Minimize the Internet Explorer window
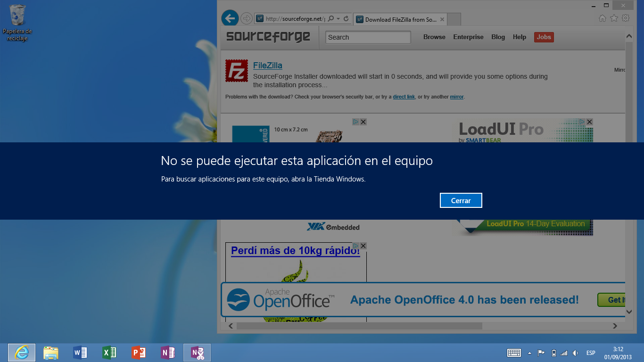 (593, 5)
